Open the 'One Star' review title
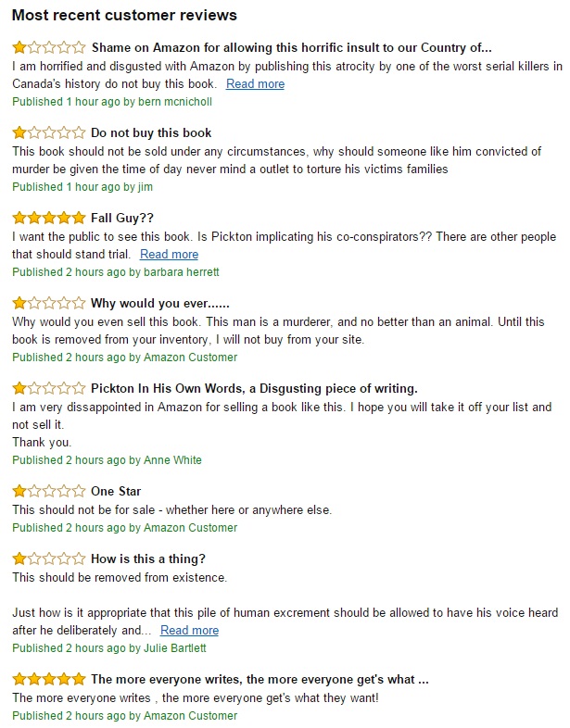 point(116,491)
